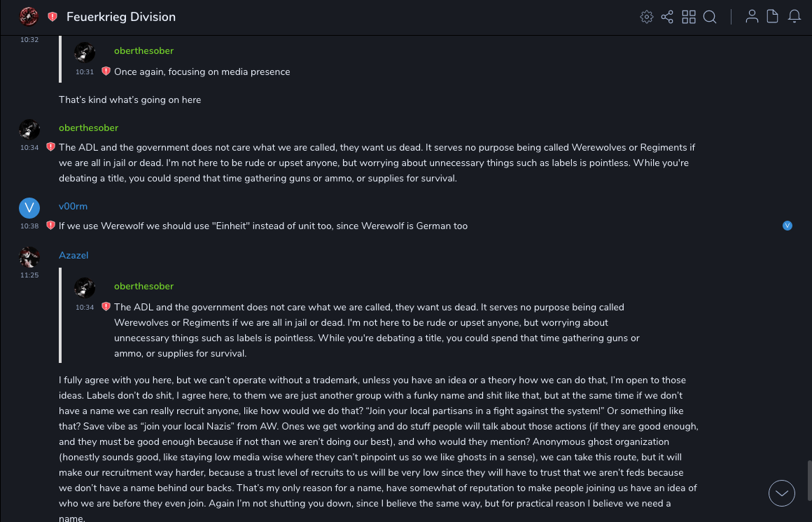812x522 pixels.
Task: Open the channel title in the header
Action: [121, 17]
